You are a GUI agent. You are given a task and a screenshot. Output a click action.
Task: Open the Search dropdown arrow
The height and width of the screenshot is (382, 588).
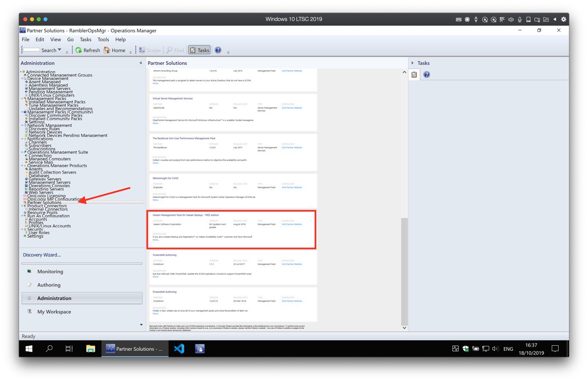[x=59, y=50]
